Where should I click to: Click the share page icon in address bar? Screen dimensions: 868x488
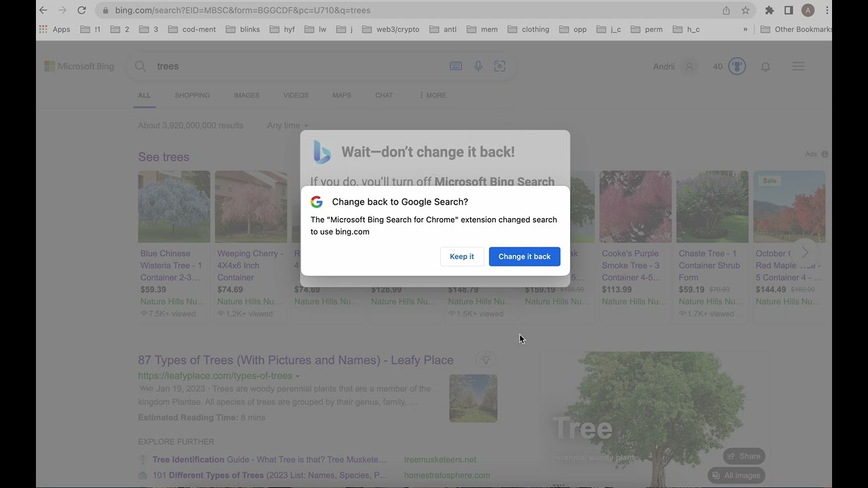tap(726, 10)
